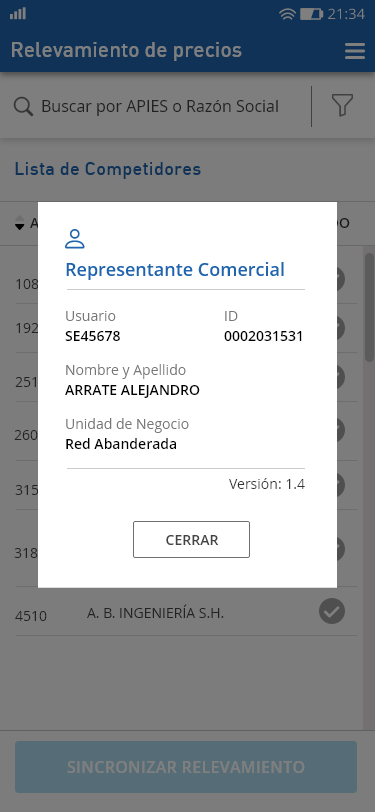Tap the signal strength icon
This screenshot has width=375, height=812.
coord(18,13)
